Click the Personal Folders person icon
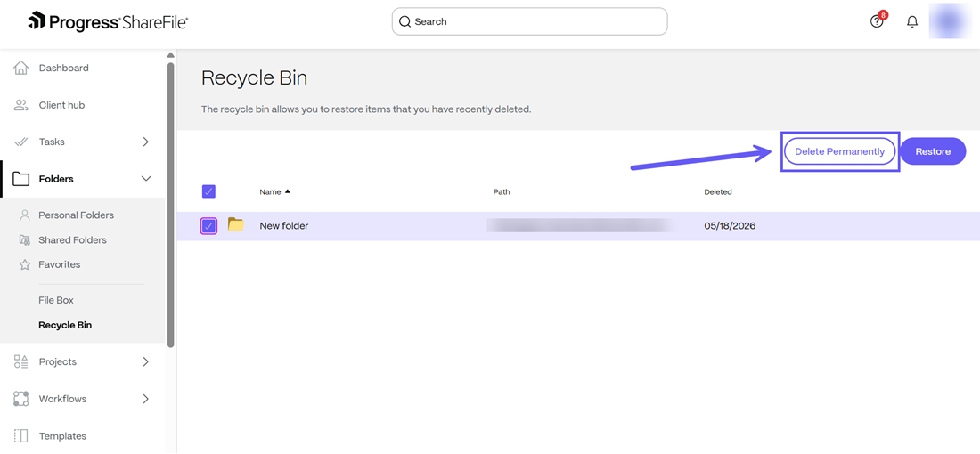This screenshot has width=980, height=454. point(24,215)
